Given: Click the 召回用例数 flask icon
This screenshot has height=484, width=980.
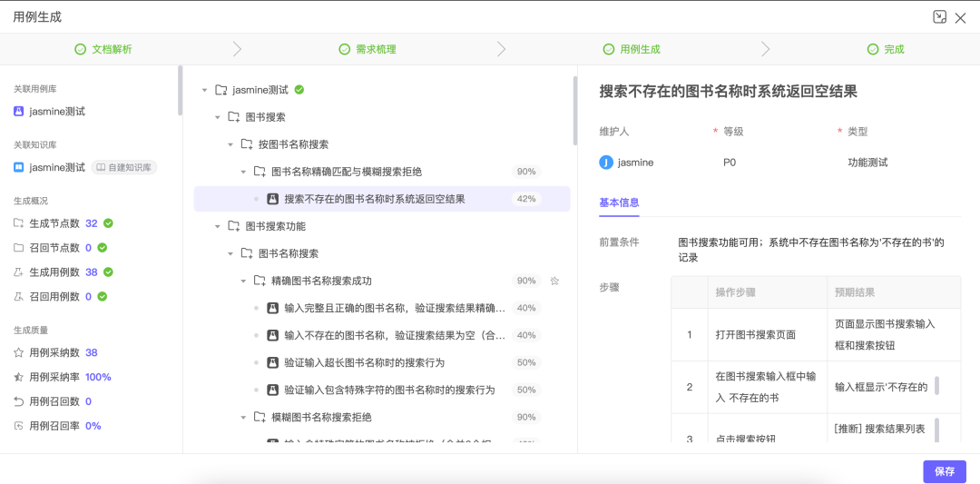Looking at the screenshot, I should [x=19, y=296].
